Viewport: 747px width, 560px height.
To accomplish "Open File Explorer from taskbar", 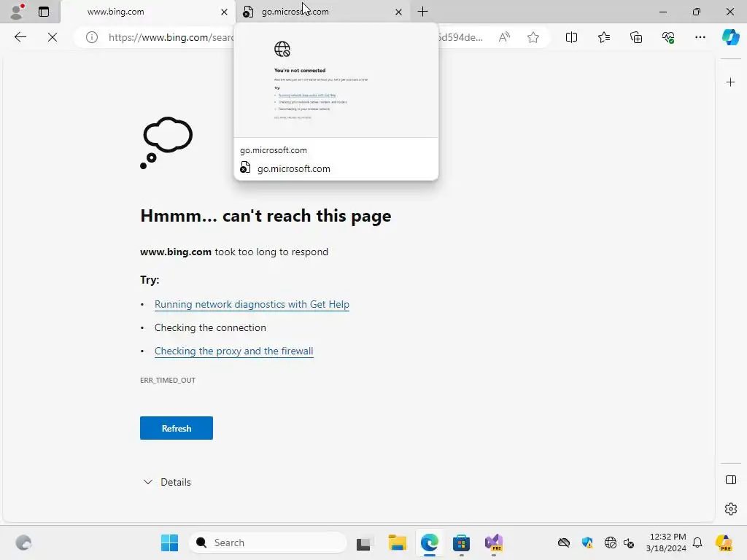I will [x=397, y=542].
